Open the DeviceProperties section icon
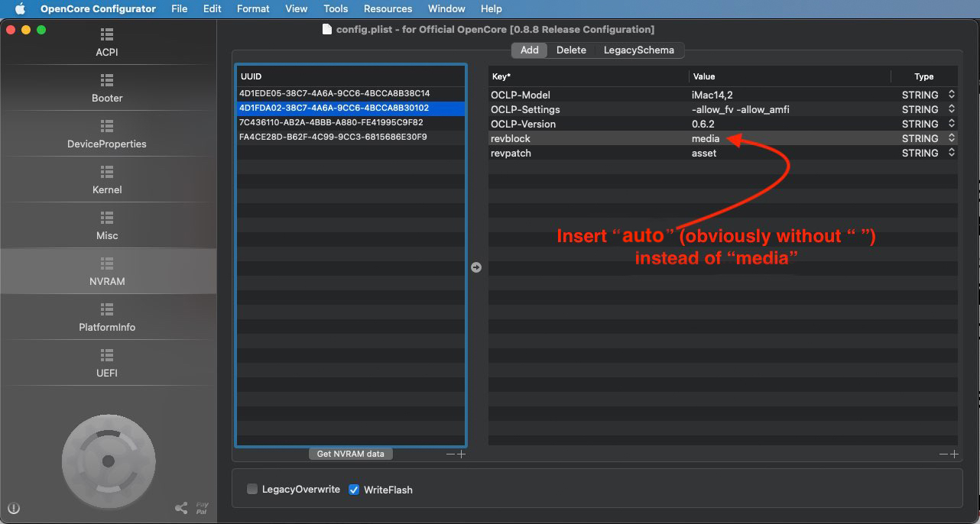 click(x=107, y=127)
